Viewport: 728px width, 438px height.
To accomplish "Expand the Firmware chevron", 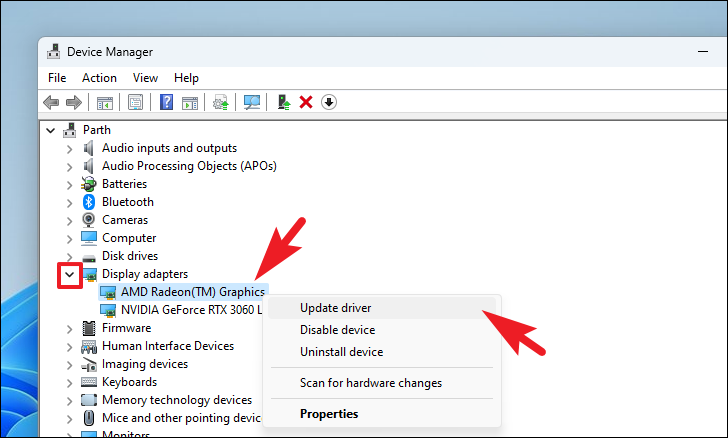I will coord(70,329).
